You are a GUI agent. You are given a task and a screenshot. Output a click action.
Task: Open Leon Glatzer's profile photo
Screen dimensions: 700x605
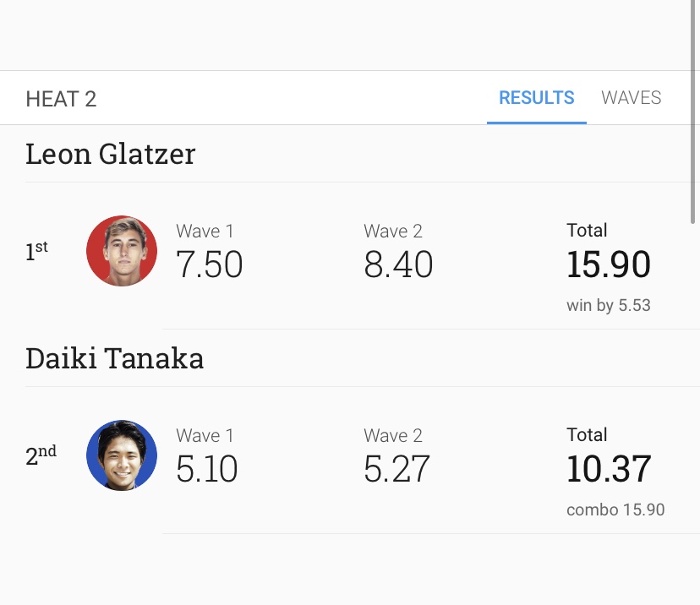(x=122, y=251)
